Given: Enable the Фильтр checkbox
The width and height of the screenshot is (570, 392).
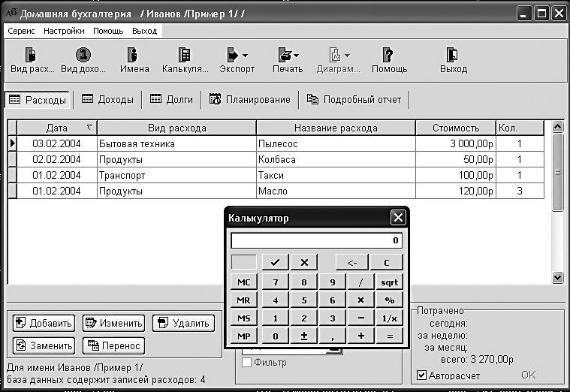Looking at the screenshot, I should click(x=246, y=363).
